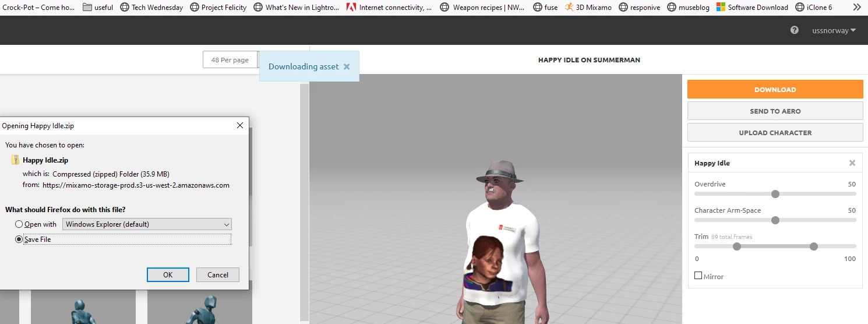Click the orange DOWNLOAD button
The height and width of the screenshot is (324, 868).
click(x=775, y=89)
